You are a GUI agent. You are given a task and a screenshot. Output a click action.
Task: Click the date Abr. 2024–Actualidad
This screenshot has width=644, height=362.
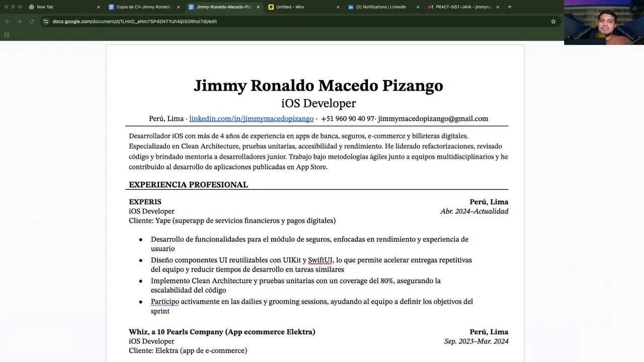474,211
